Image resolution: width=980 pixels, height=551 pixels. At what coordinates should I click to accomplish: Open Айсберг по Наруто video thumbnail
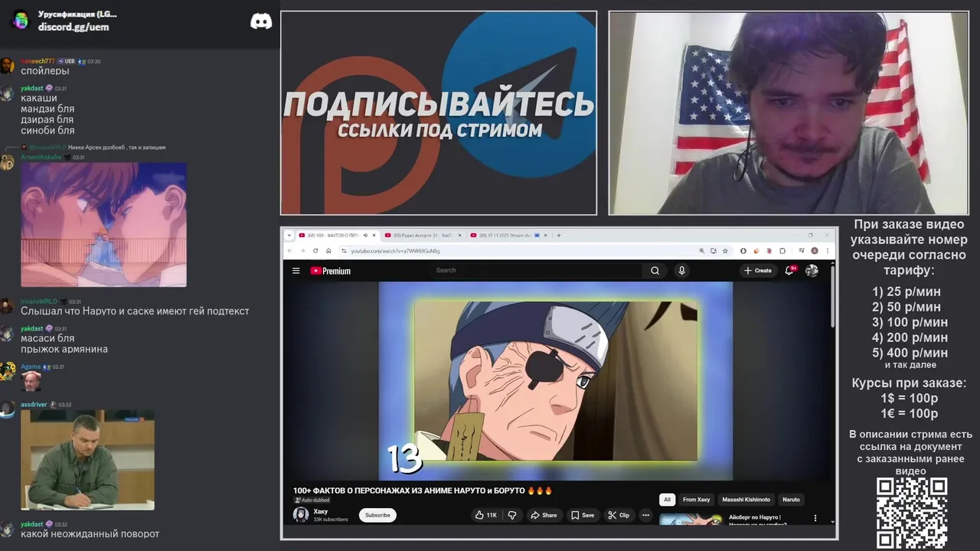click(x=691, y=519)
